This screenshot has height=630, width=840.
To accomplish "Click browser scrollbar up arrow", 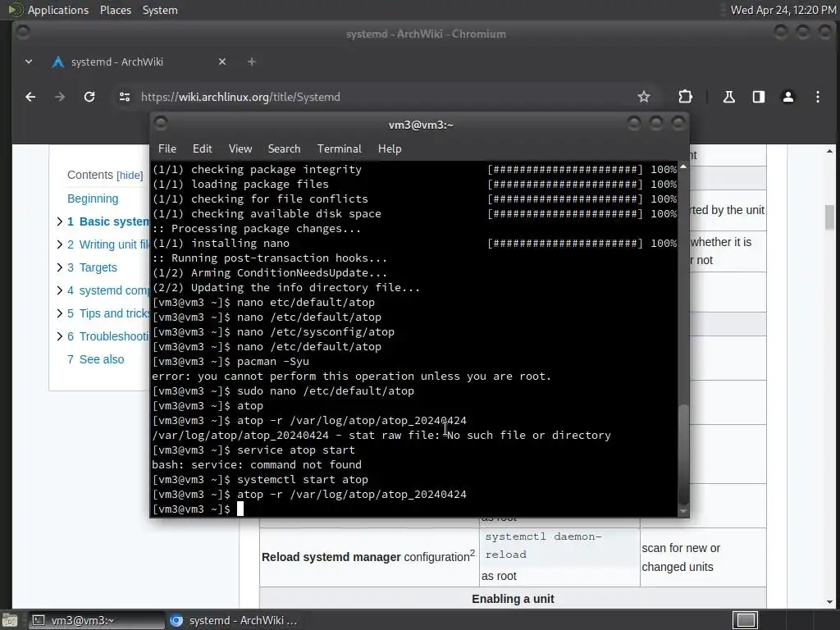I will coord(829,151).
